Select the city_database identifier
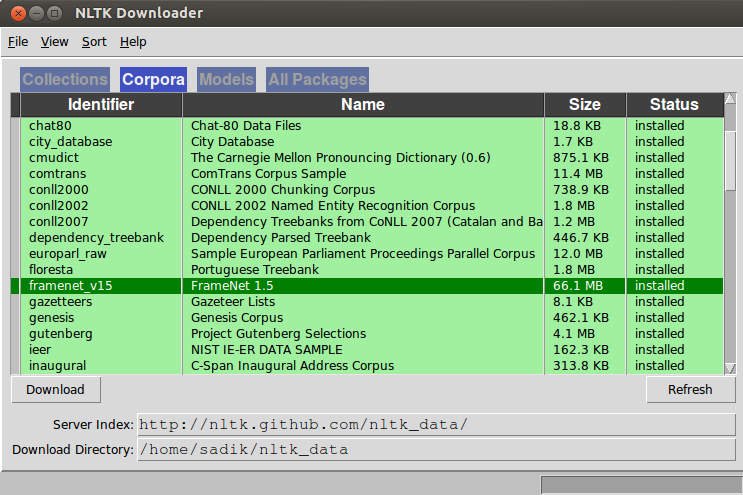The height and width of the screenshot is (495, 743). pos(71,142)
